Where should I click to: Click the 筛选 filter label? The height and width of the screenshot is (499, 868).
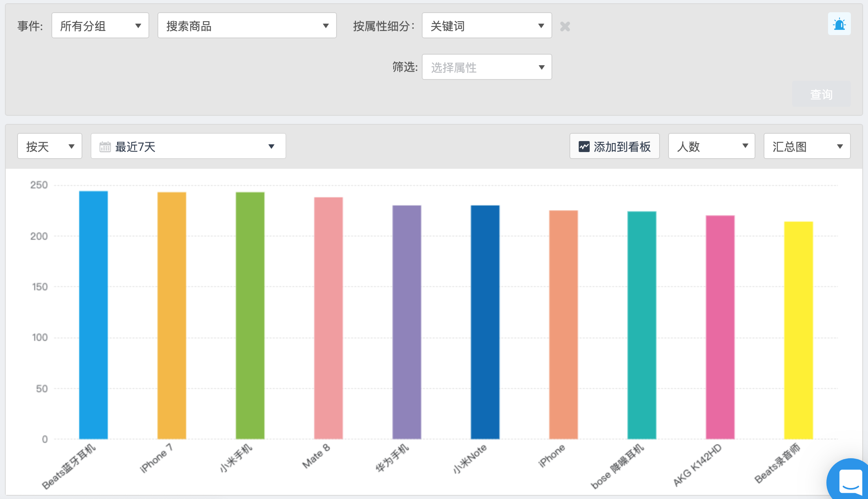pos(405,67)
